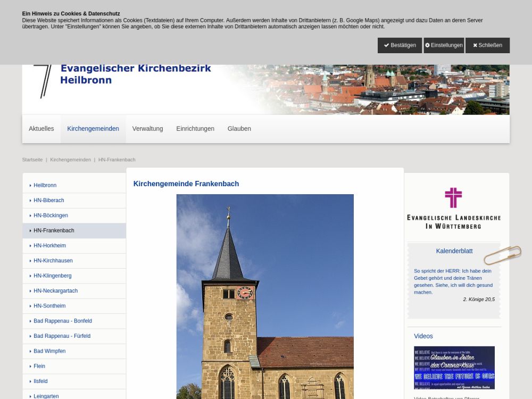Viewport: 532px width, 399px height.
Task: Open the Aktuelles menu
Action: click(41, 129)
